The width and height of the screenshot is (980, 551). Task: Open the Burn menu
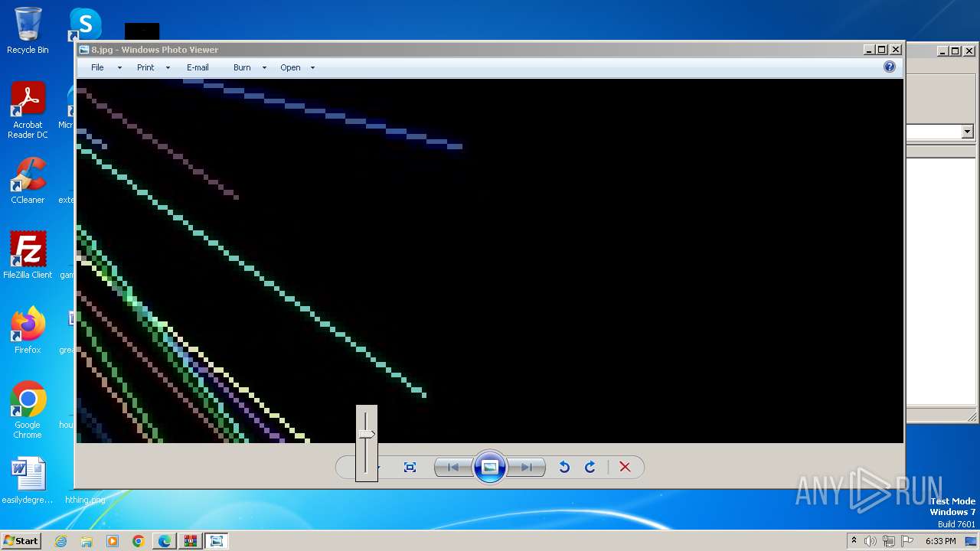(242, 67)
